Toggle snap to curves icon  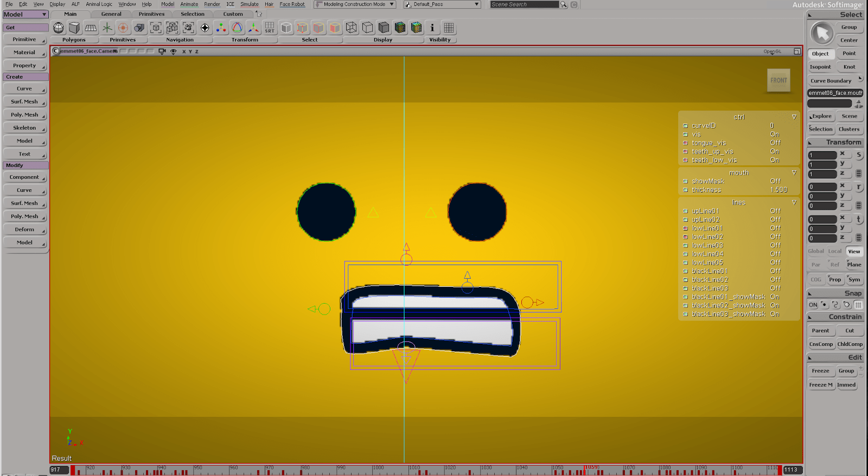(835, 305)
